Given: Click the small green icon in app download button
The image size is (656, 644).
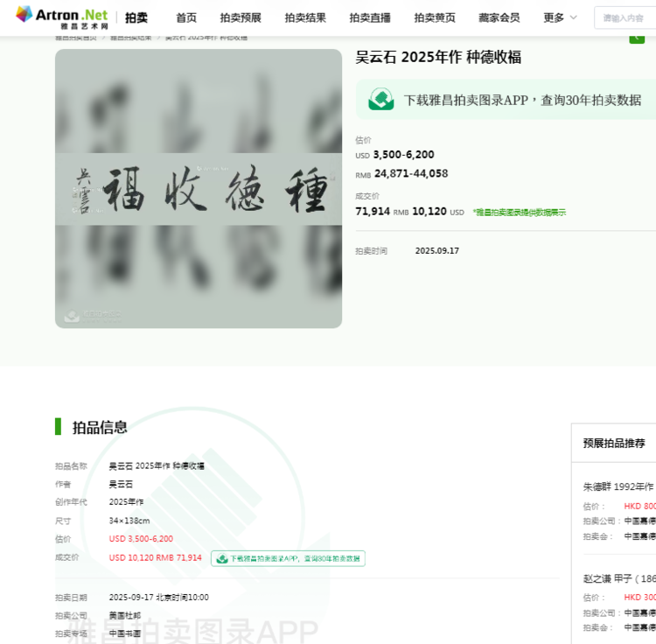Looking at the screenshot, I should pyautogui.click(x=222, y=558).
